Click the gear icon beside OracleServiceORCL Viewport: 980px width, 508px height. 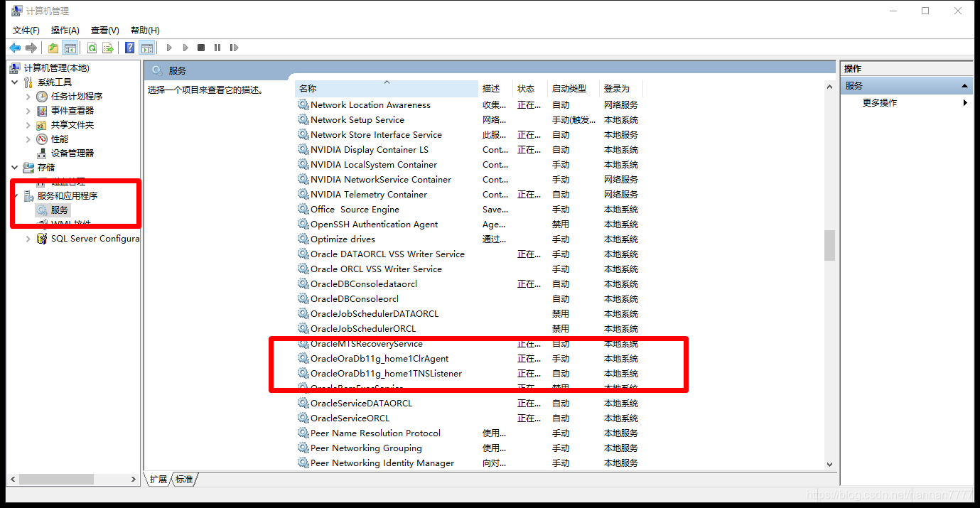coord(303,418)
